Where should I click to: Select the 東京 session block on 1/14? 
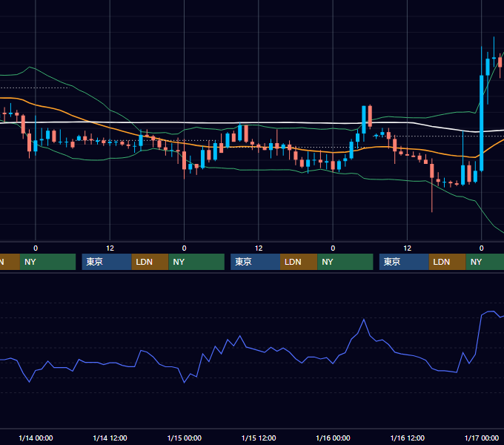(107, 262)
